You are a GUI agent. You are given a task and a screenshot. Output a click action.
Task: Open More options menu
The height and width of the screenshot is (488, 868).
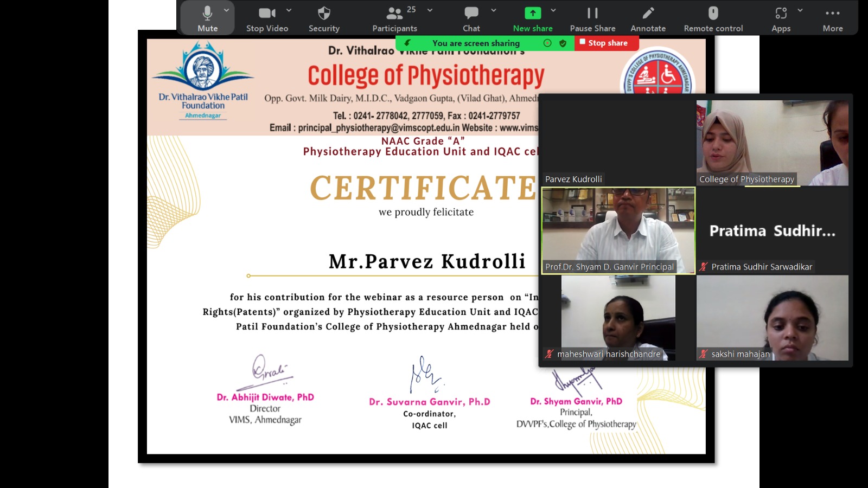833,18
